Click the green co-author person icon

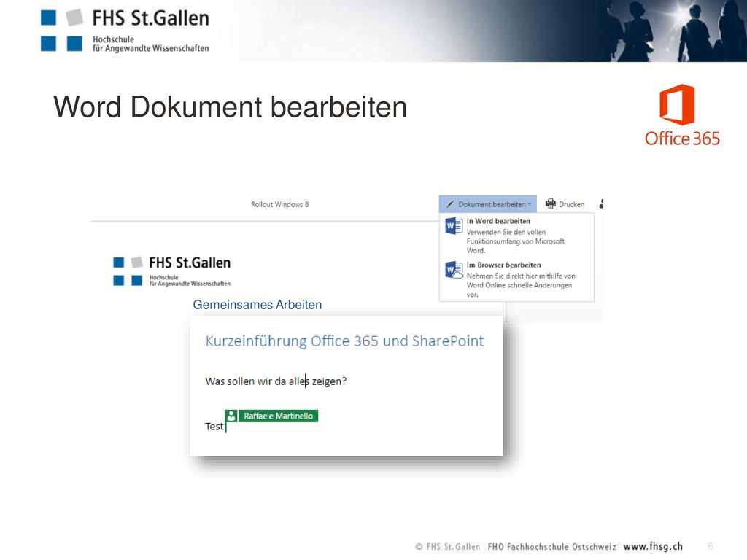click(x=231, y=416)
